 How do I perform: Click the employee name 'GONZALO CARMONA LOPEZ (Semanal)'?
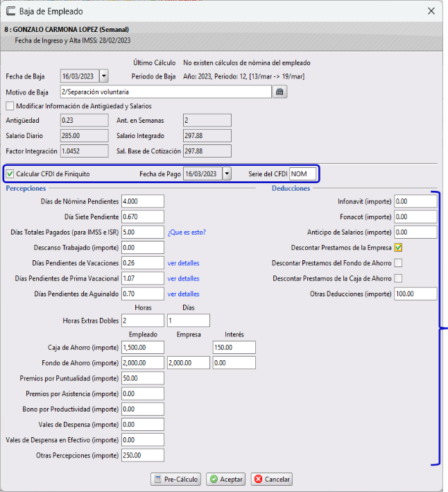coord(71,30)
